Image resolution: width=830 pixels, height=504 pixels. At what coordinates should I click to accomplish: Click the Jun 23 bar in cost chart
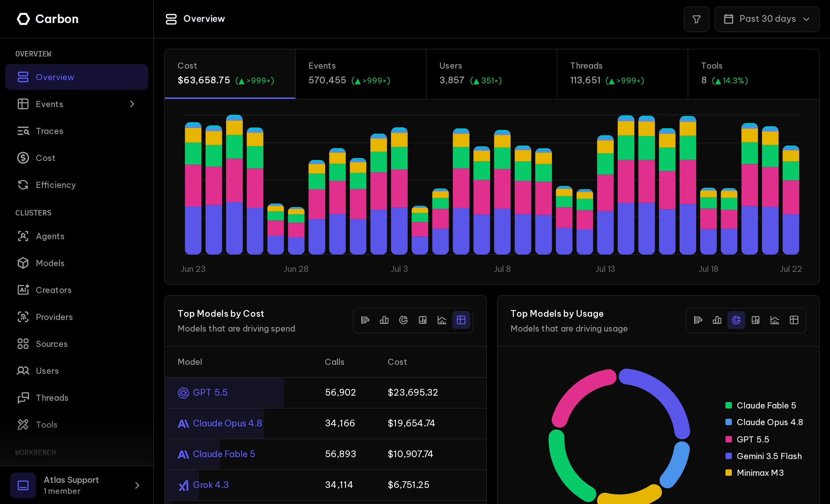pyautogui.click(x=193, y=189)
